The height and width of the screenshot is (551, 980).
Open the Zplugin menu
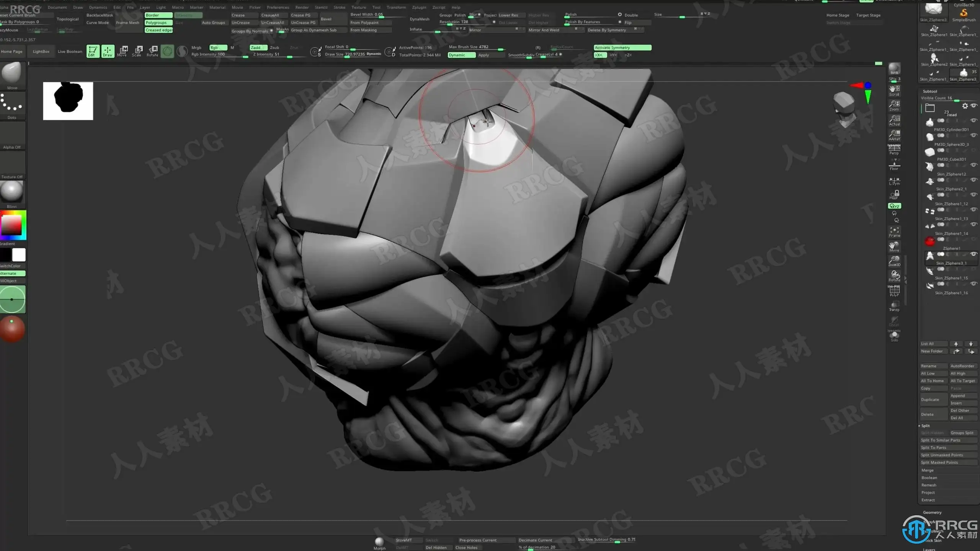(419, 7)
